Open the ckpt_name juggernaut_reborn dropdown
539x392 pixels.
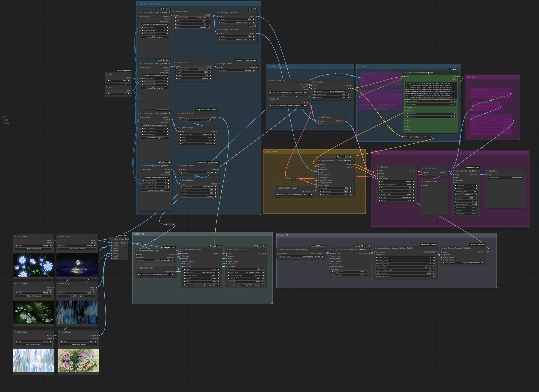(x=288, y=92)
